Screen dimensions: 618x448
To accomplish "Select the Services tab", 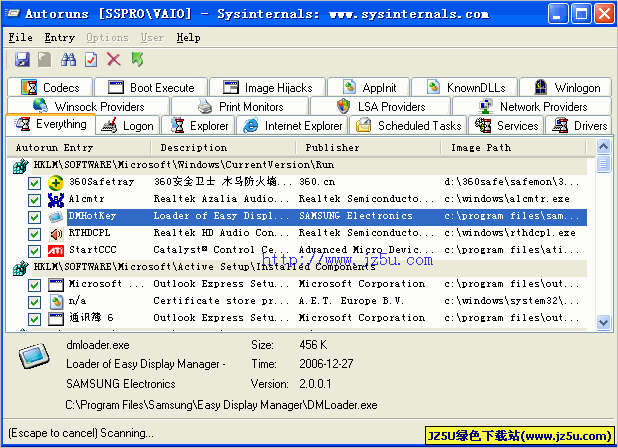I will click(x=506, y=126).
